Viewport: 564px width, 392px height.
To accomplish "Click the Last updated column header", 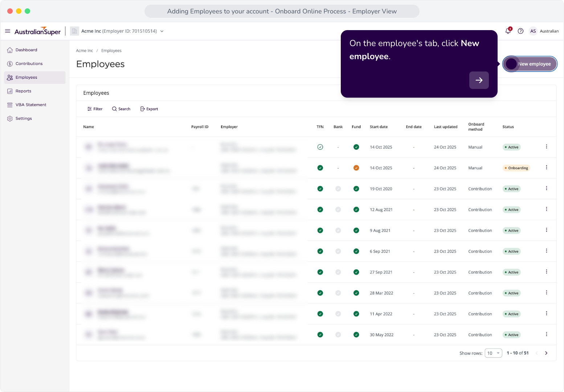I will coord(446,127).
